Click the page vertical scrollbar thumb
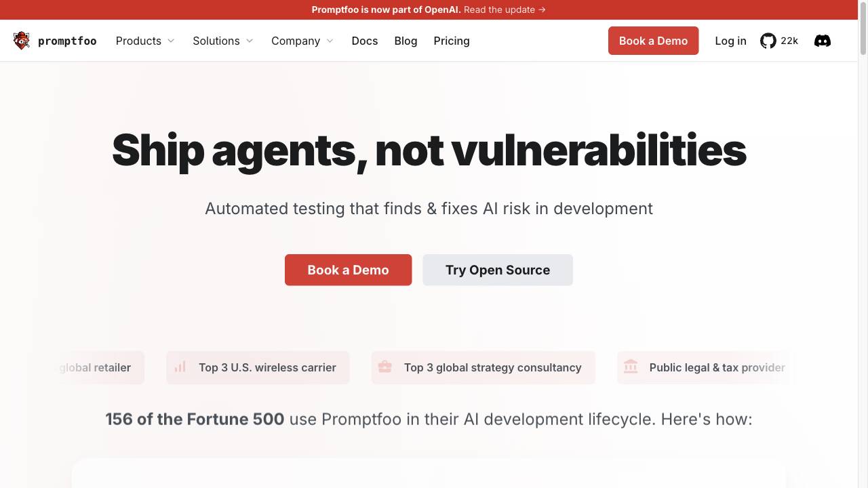 click(863, 28)
